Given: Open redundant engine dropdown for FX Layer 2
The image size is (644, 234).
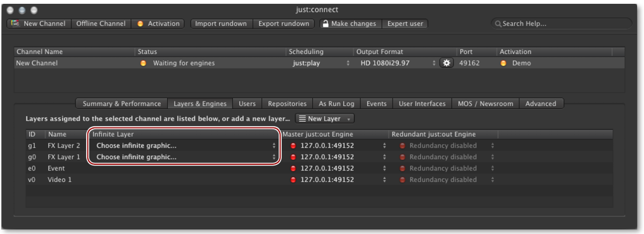Looking at the screenshot, I should (x=447, y=146).
